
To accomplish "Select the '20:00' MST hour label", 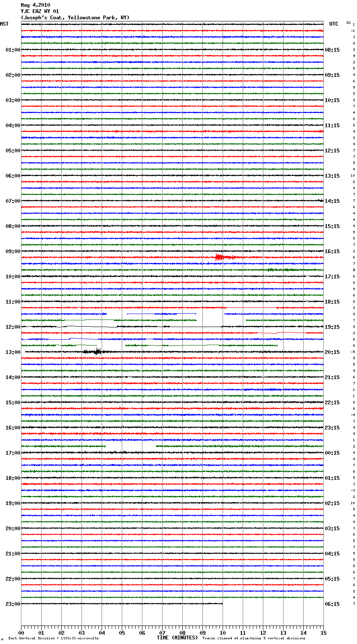I will [13, 529].
